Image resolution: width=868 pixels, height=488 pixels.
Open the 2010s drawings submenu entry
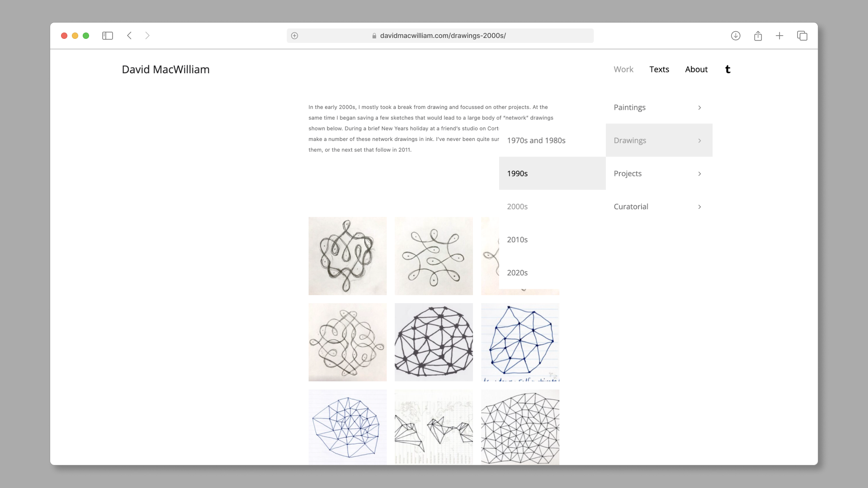(518, 240)
